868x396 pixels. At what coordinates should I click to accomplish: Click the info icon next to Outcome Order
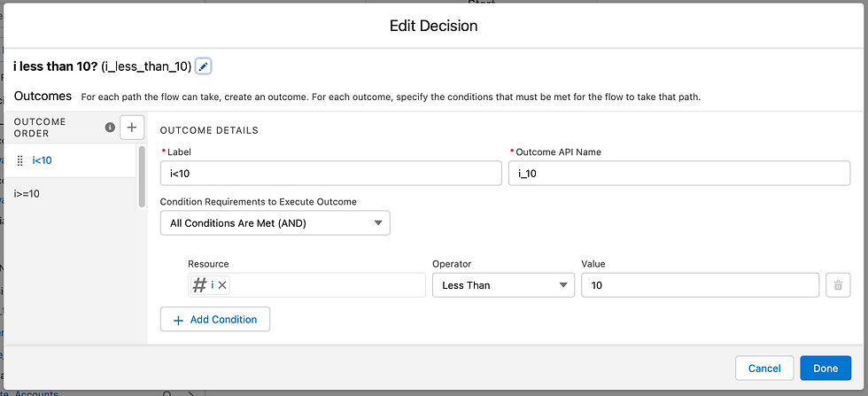110,128
